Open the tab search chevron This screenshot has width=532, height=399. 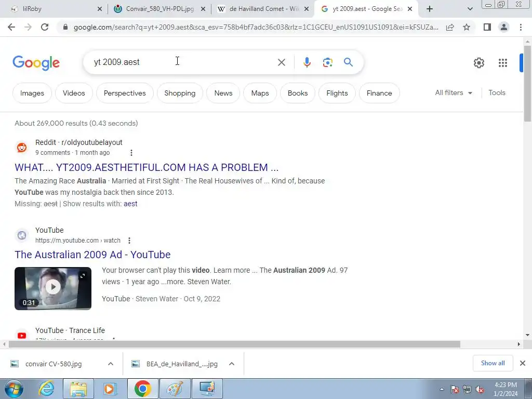click(470, 9)
